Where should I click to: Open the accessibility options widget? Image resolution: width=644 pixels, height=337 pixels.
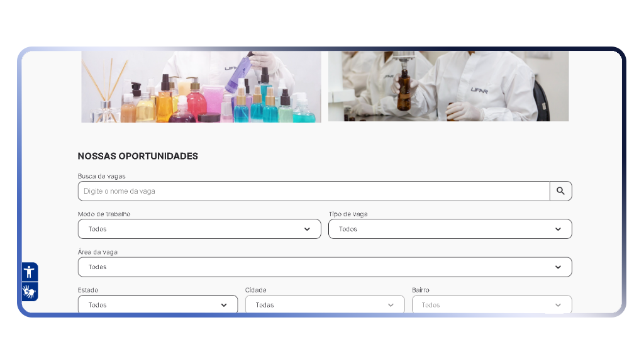[30, 272]
